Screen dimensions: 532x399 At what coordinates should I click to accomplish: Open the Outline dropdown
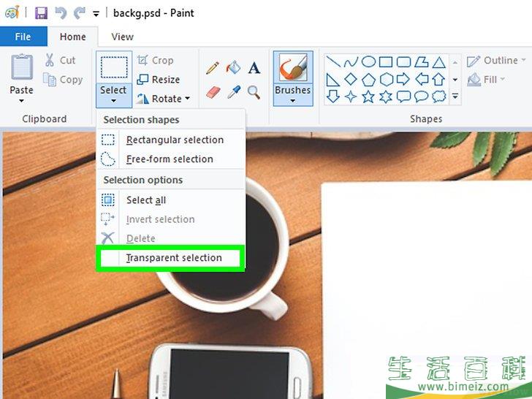click(496, 61)
